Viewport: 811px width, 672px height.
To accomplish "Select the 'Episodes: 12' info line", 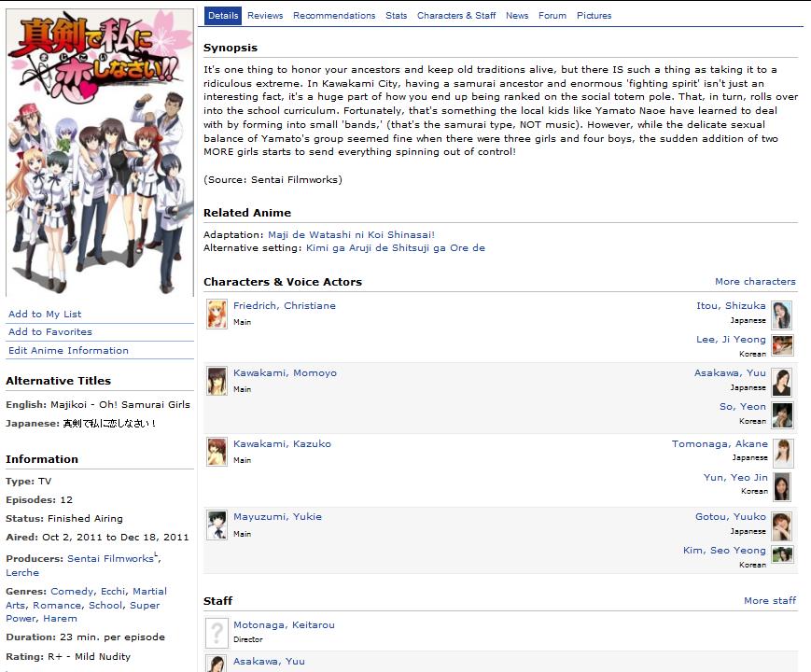I will 39,499.
